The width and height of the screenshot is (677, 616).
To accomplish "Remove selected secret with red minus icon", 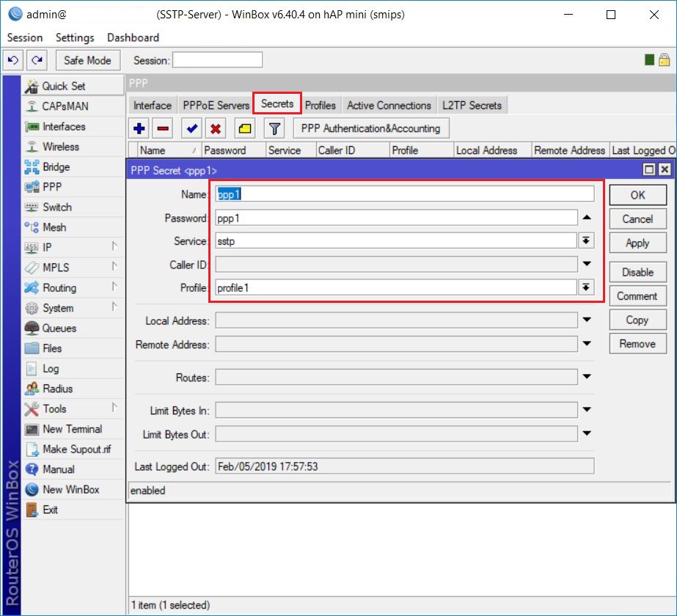I will pyautogui.click(x=164, y=128).
